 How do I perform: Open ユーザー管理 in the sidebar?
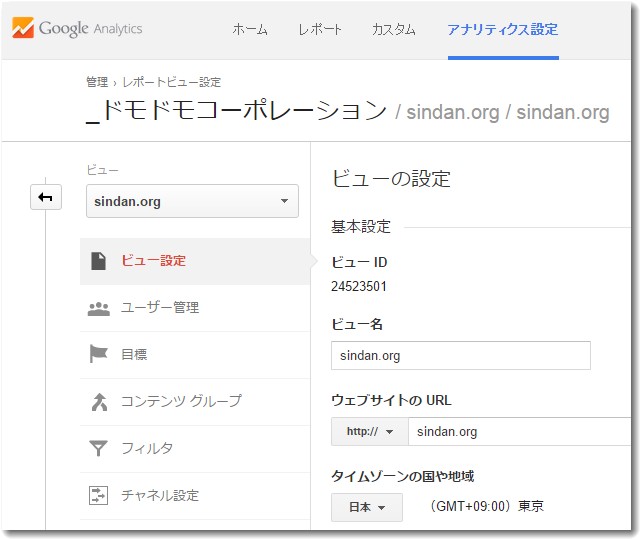195,308
